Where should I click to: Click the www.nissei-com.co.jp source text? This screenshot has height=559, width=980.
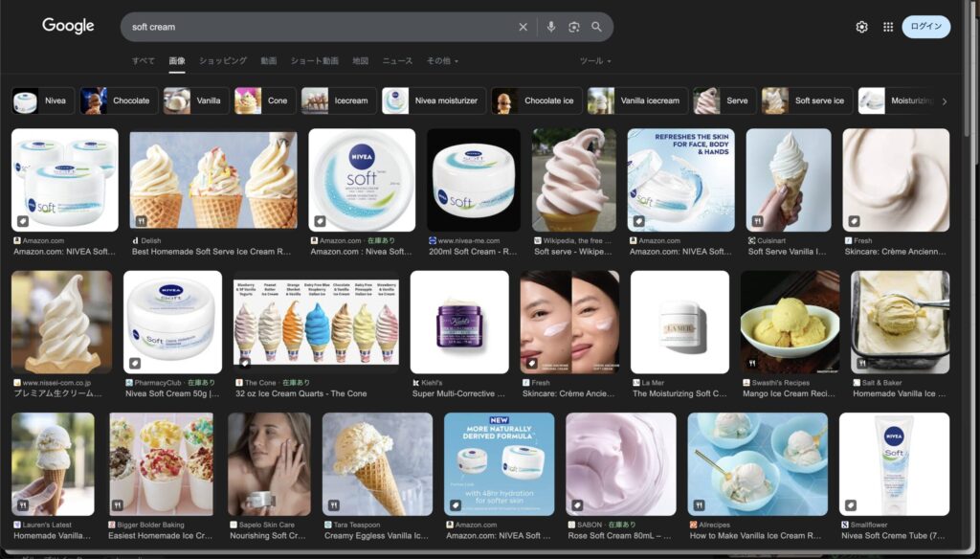tap(56, 383)
